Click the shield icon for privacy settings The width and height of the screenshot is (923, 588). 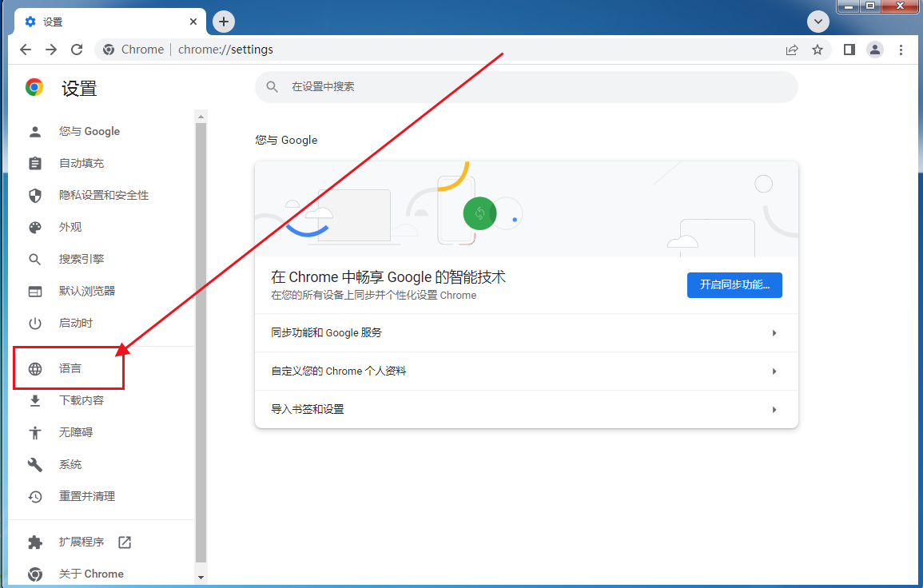coord(35,196)
